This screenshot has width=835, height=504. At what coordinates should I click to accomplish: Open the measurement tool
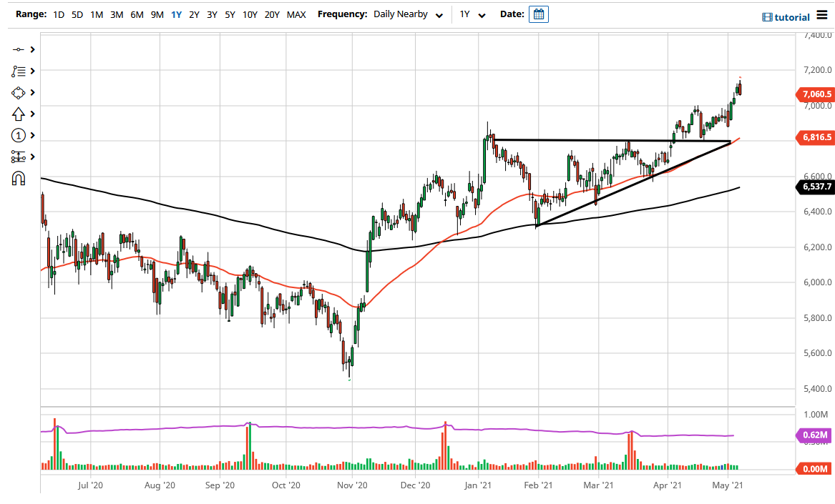click(x=19, y=156)
